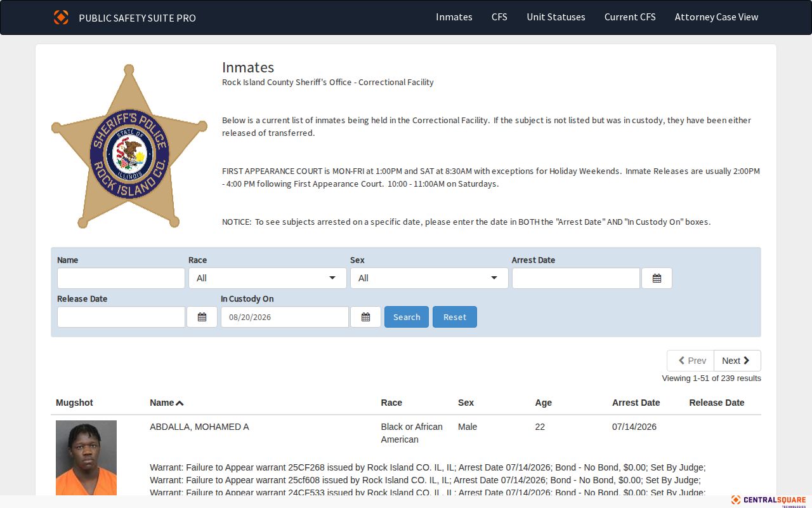Click the warrant 25CF268 charge line
The image size is (812, 508).
click(428, 467)
